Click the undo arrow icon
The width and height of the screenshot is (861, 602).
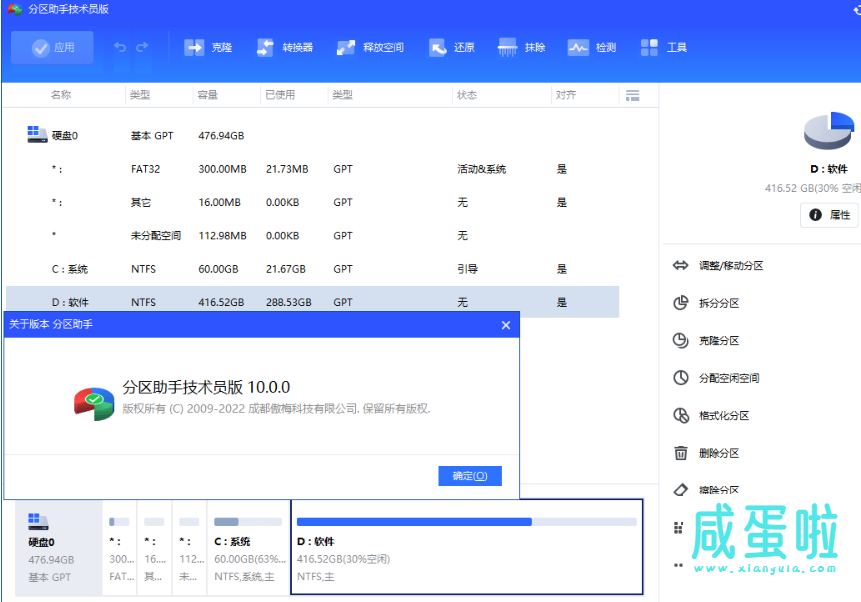point(120,47)
